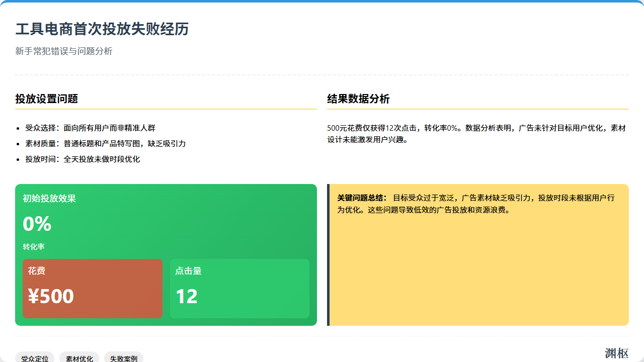The height and width of the screenshot is (362, 644).
Task: Click the 转化率 label
Action: pyautogui.click(x=34, y=247)
